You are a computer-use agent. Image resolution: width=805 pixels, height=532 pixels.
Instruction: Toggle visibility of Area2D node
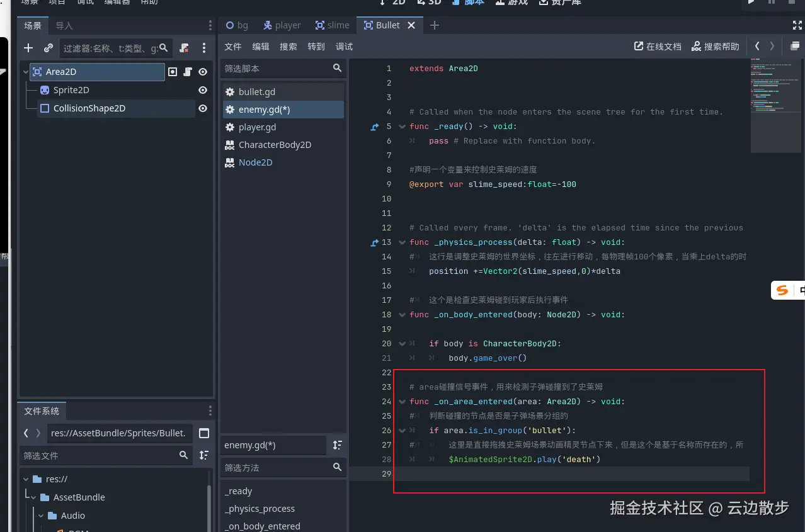203,72
